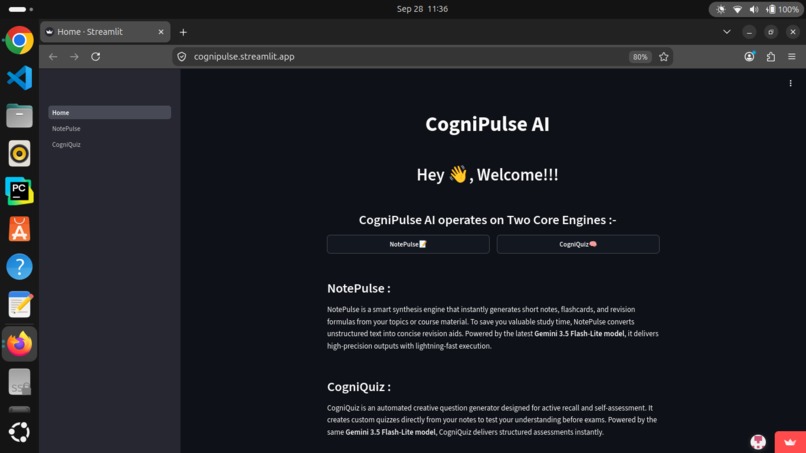The image size is (806, 453).
Task: Go forward to next page
Action: point(75,57)
